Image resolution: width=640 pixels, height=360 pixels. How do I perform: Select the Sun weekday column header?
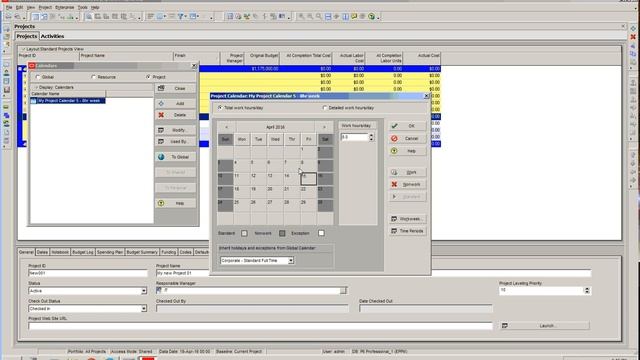click(x=225, y=140)
